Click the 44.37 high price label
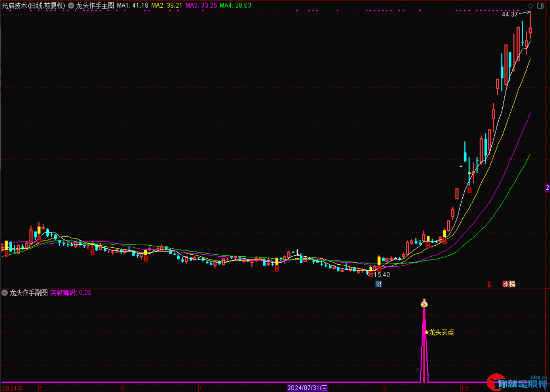This screenshot has width=550, height=392. (x=510, y=14)
